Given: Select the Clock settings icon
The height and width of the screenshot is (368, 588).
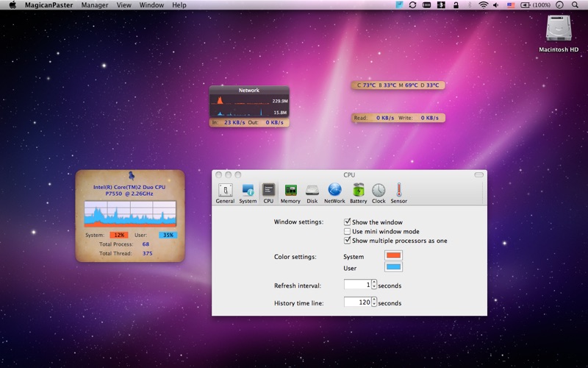Looking at the screenshot, I should tap(379, 193).
